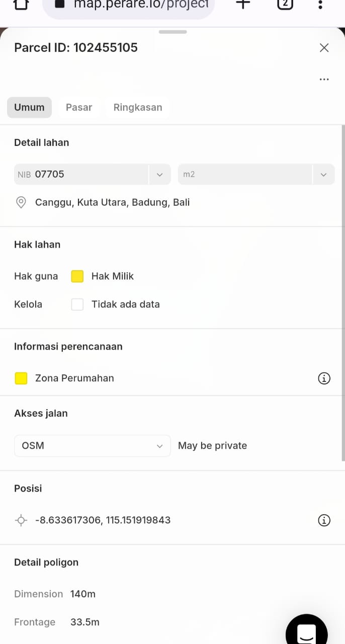Click the crosshair position icon
The width and height of the screenshot is (345, 644).
(21, 520)
